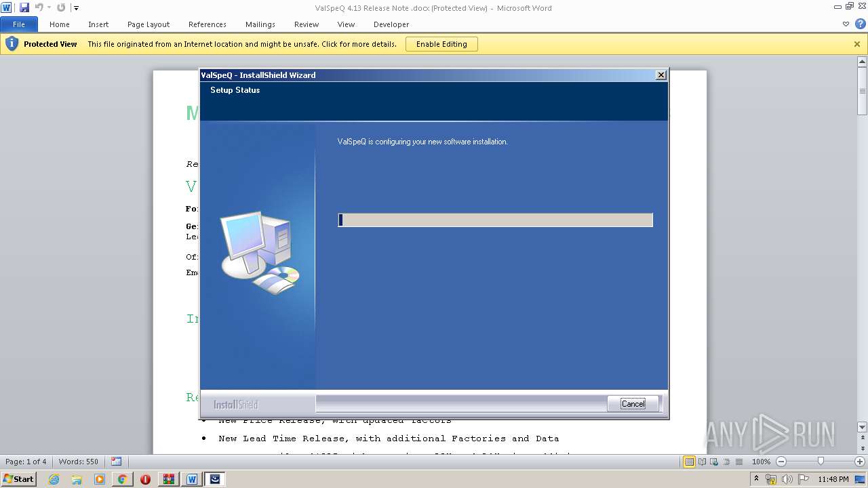The height and width of the screenshot is (488, 868).
Task: Click the Show Desktop button
Action: point(861,479)
